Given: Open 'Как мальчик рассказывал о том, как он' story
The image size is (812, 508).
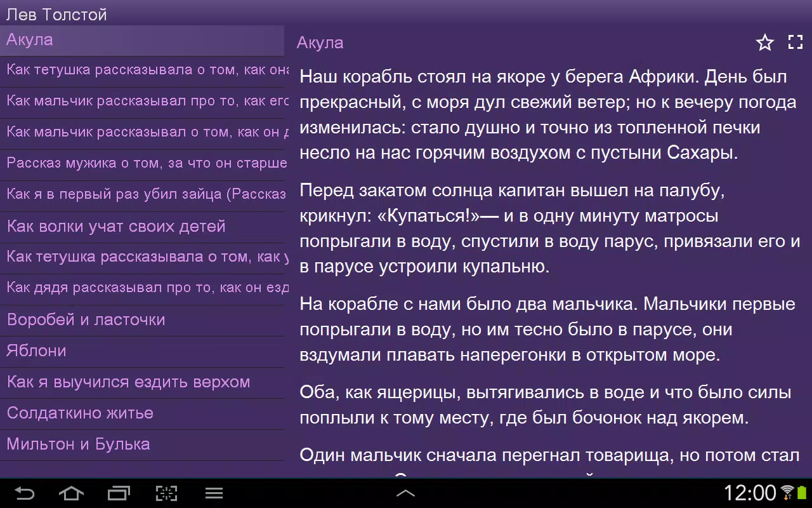Looking at the screenshot, I should click(x=142, y=133).
